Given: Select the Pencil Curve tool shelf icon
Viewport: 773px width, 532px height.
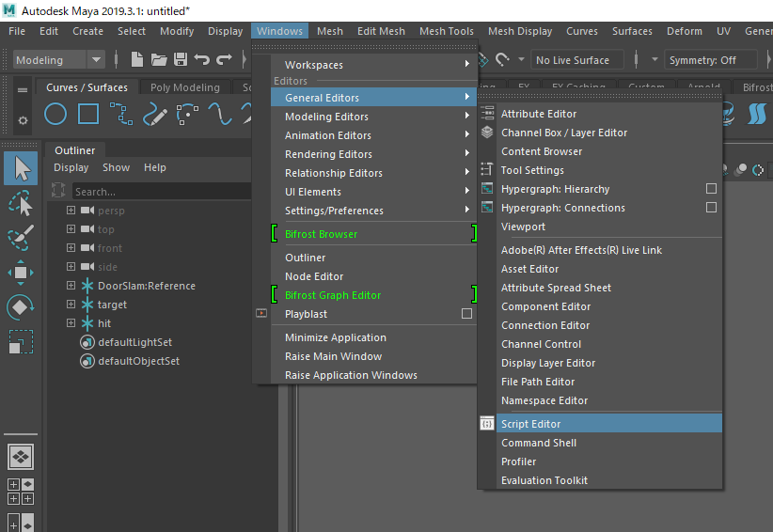Looking at the screenshot, I should click(x=155, y=114).
